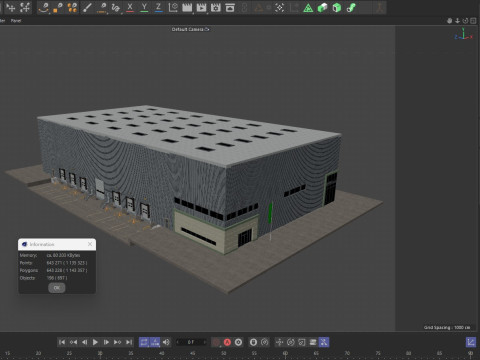The image size is (480, 360).
Task: Click the Polygons count in Information dialog
Action: pos(67,270)
